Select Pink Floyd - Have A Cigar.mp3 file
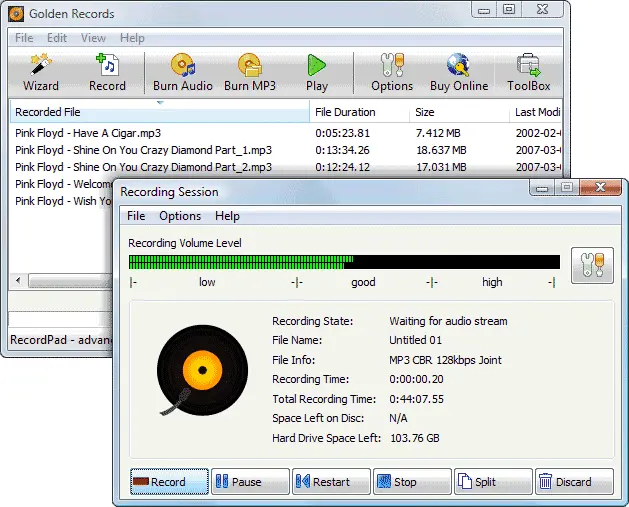629x507 pixels. [88, 133]
